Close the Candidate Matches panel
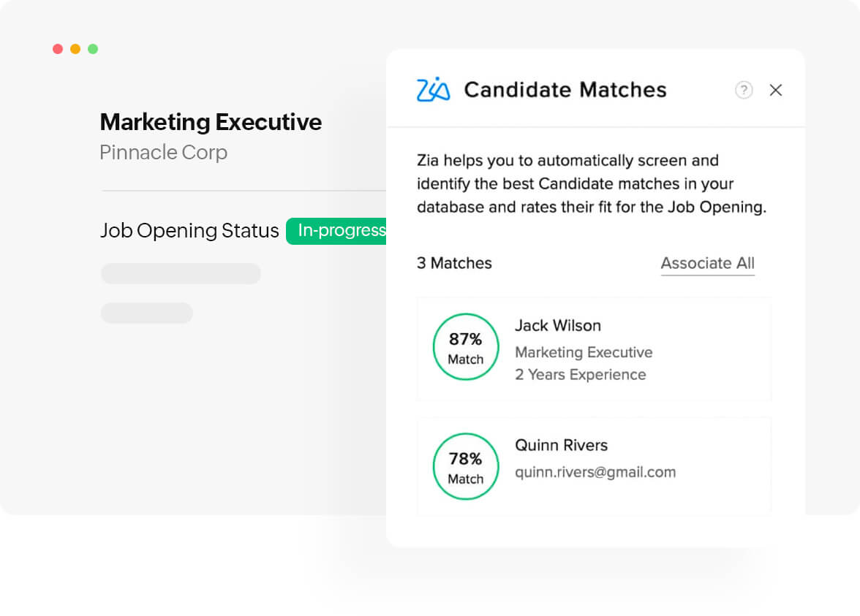This screenshot has height=616, width=860. (x=776, y=90)
